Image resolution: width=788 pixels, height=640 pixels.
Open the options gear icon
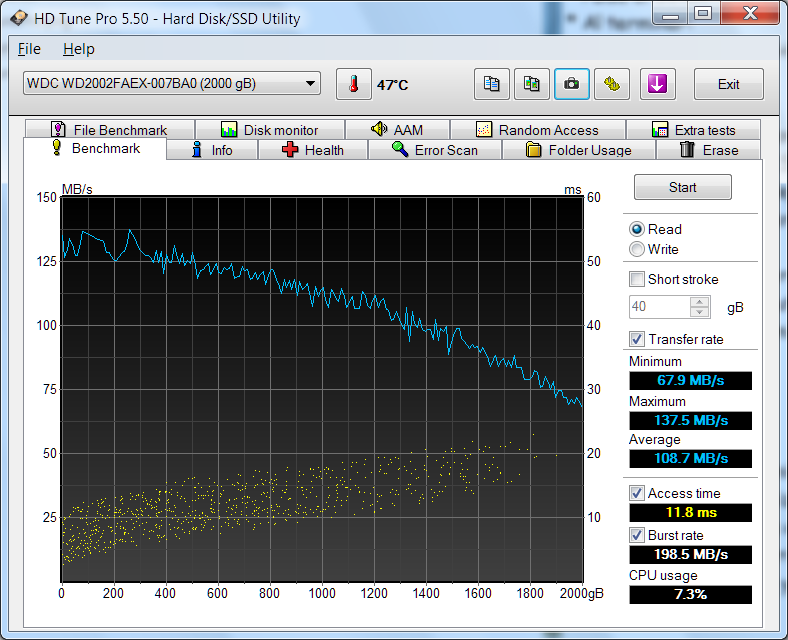pos(612,84)
